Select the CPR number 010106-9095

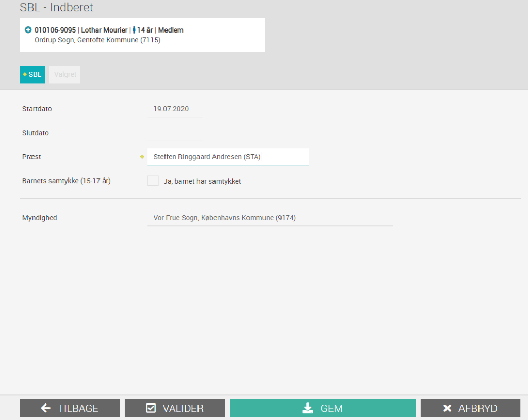point(55,30)
